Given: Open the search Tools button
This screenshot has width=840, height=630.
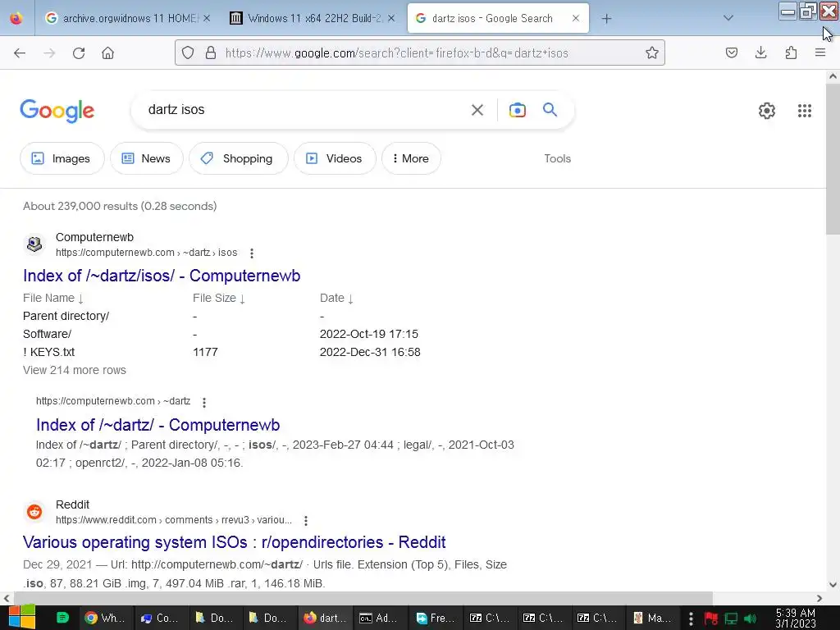Looking at the screenshot, I should click(557, 158).
